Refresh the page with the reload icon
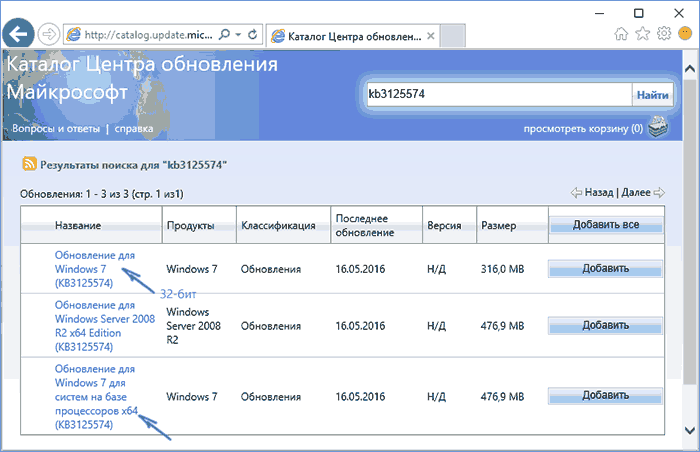This screenshot has width=700, height=452. point(253,34)
